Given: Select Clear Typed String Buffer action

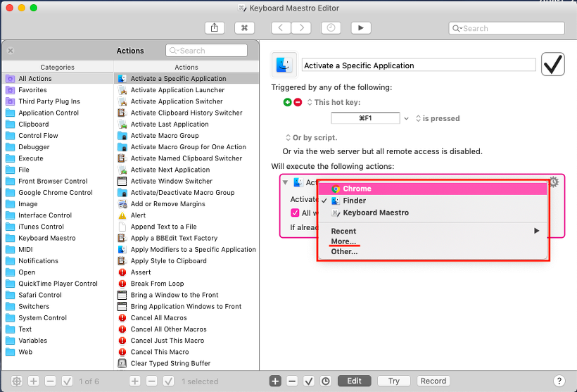Looking at the screenshot, I should coord(186,363).
